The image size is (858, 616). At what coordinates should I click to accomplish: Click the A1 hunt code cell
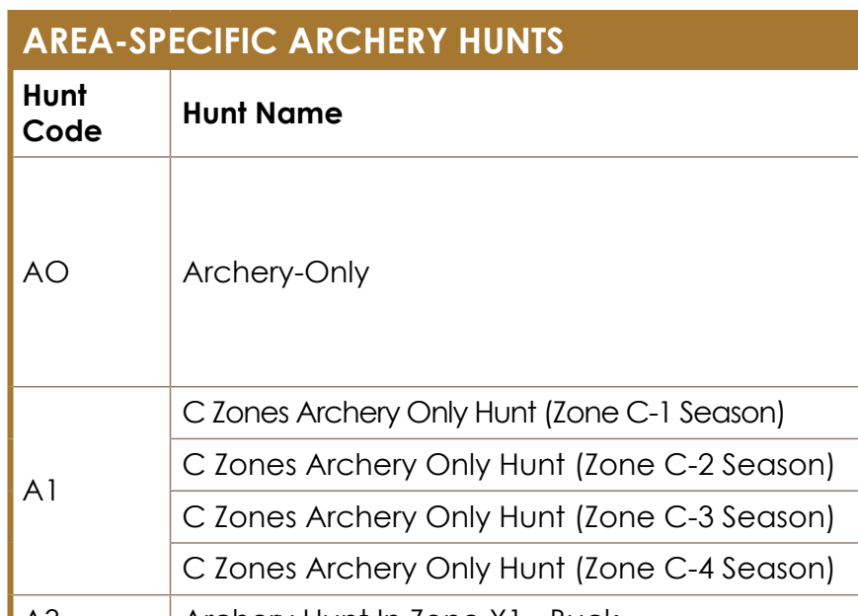click(91, 491)
